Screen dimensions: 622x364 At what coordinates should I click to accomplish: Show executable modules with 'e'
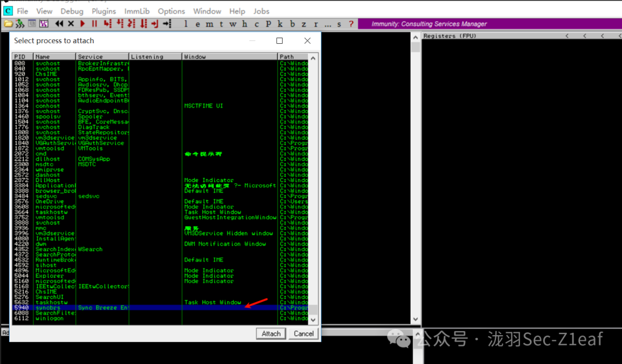pos(198,24)
